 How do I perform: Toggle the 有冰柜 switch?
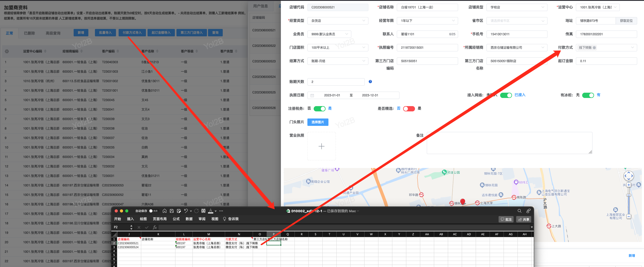588,95
